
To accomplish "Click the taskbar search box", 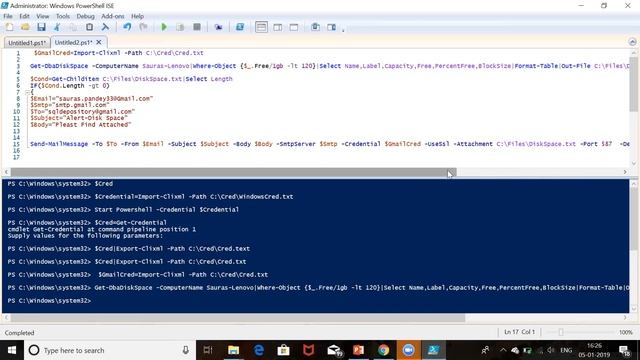I will pos(109,350).
